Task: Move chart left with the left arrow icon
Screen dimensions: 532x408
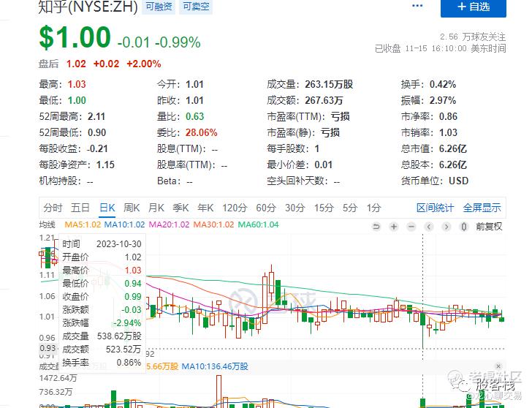Action: click(x=429, y=227)
